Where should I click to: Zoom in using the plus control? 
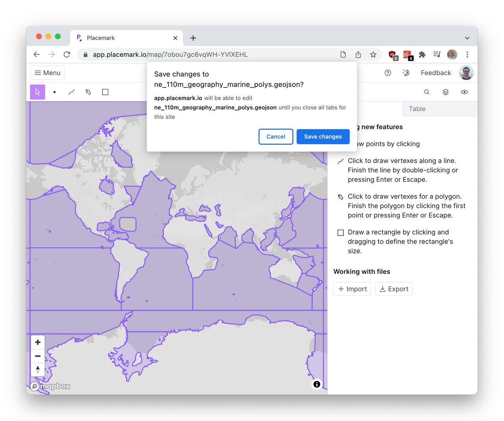[37, 342]
